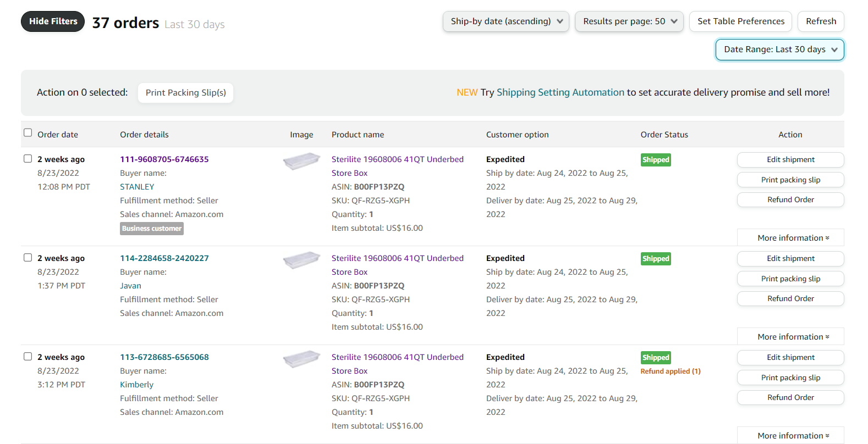Viewport: 868px width, 444px height.
Task: Open order link 113-6728685-6565068
Action: pos(164,357)
